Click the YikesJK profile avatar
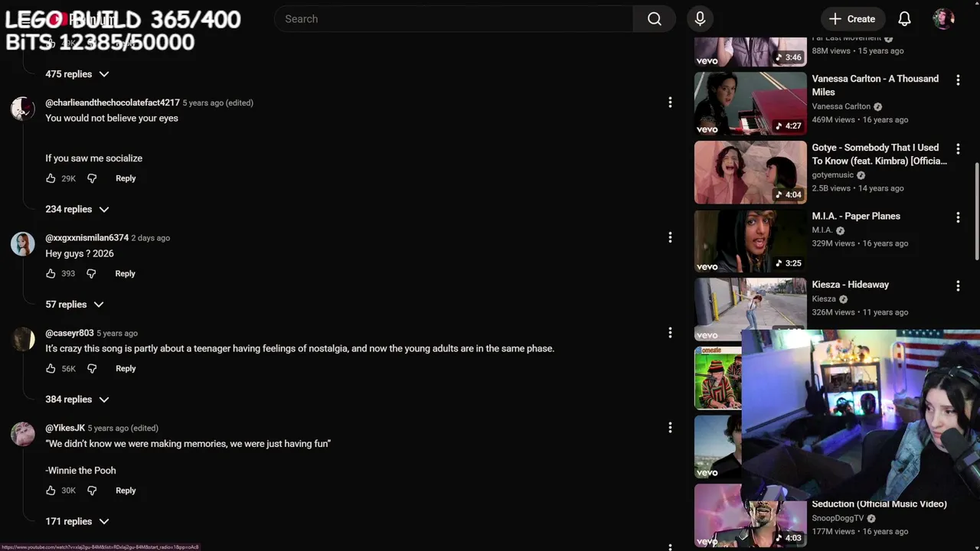 tap(23, 434)
